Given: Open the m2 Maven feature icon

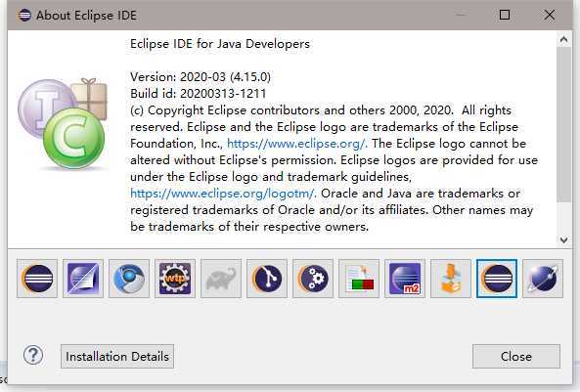Looking at the screenshot, I should (405, 279).
